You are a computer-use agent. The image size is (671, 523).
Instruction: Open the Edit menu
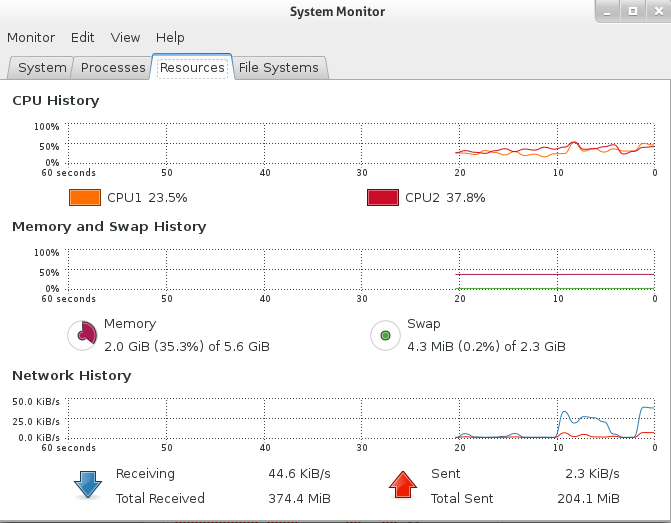tap(82, 38)
